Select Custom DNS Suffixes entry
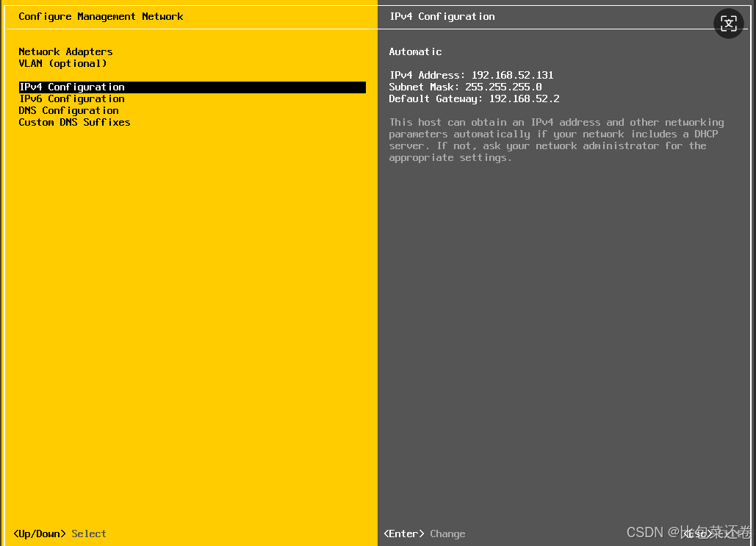The image size is (756, 546). click(74, 123)
